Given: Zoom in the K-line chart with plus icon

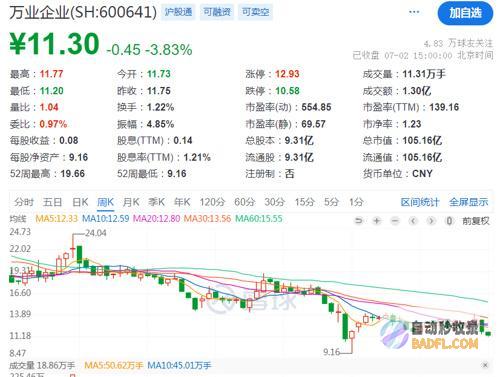Looking at the screenshot, I should coord(377,221).
